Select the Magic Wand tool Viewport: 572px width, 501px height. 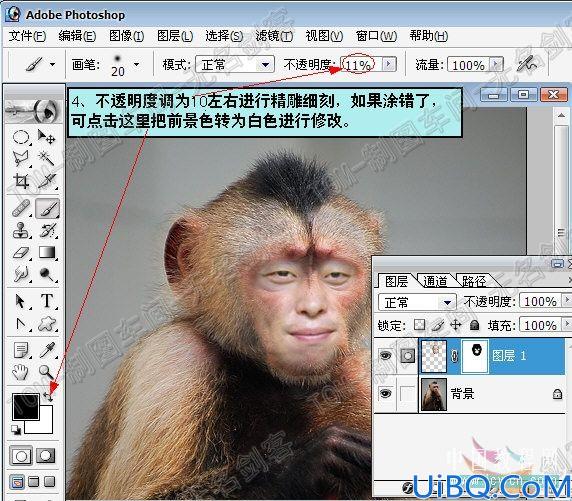coord(47,159)
